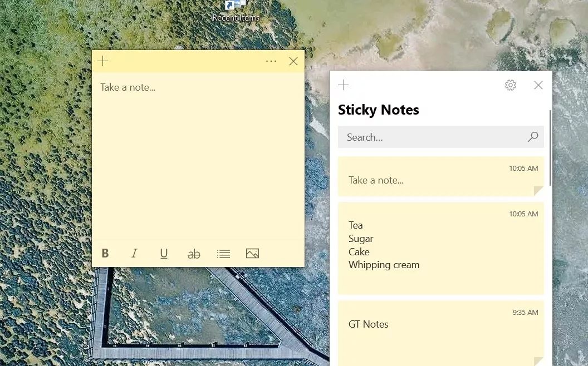Toggle bold formatting in the note
Screen dimensions: 588x366
105,254
